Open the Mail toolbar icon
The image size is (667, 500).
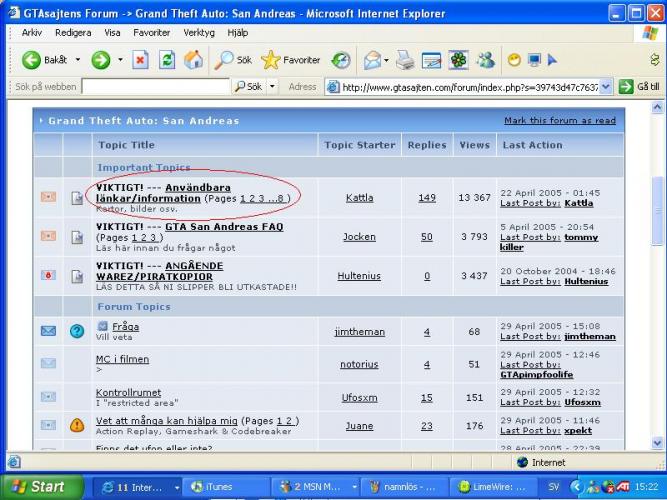pos(373,60)
